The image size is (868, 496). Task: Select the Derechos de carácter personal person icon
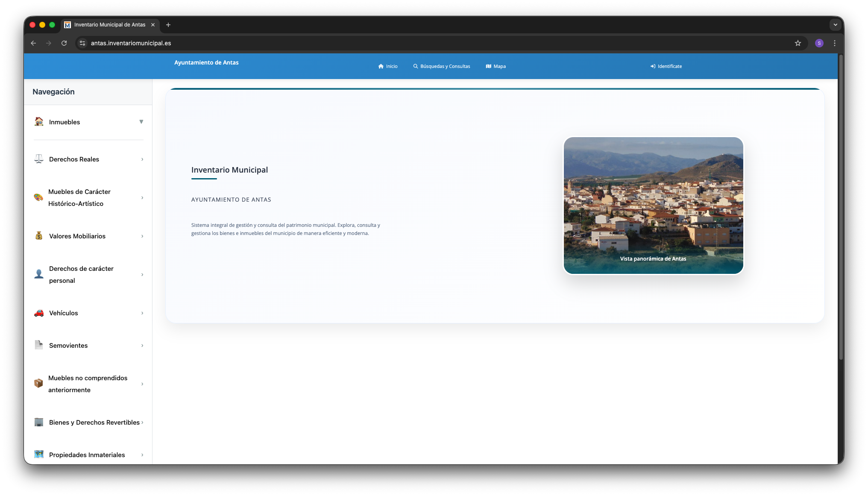38,274
